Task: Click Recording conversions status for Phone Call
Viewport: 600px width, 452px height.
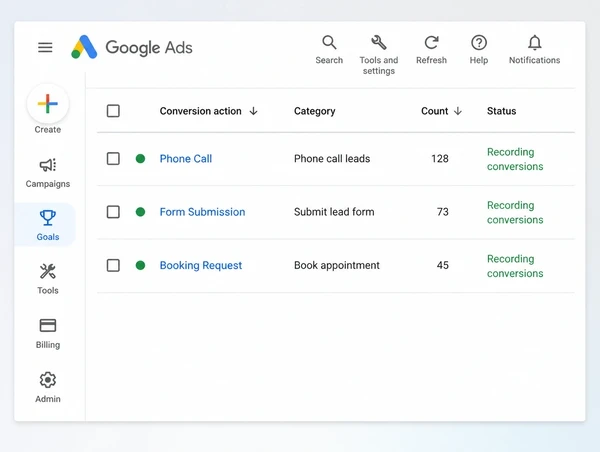Action: (515, 159)
